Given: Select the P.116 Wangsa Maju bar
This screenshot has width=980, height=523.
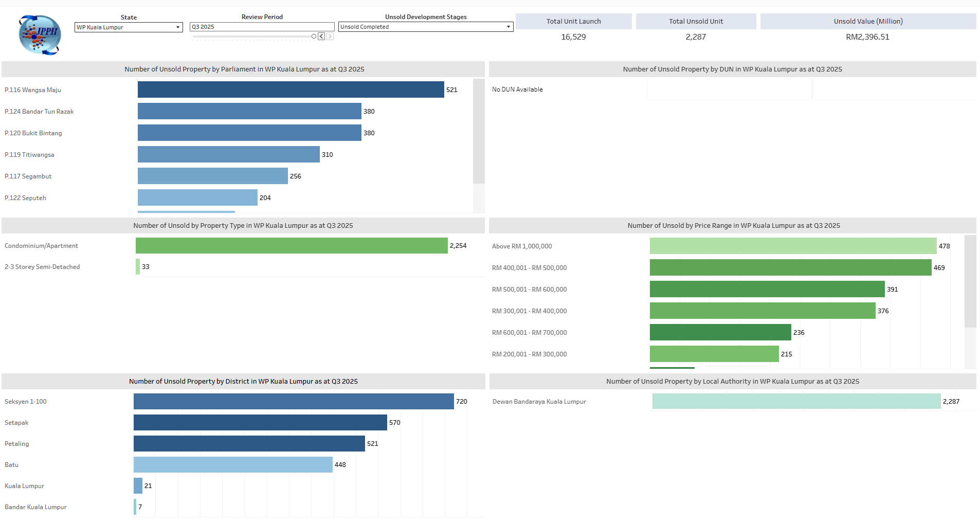Looking at the screenshot, I should coord(291,89).
